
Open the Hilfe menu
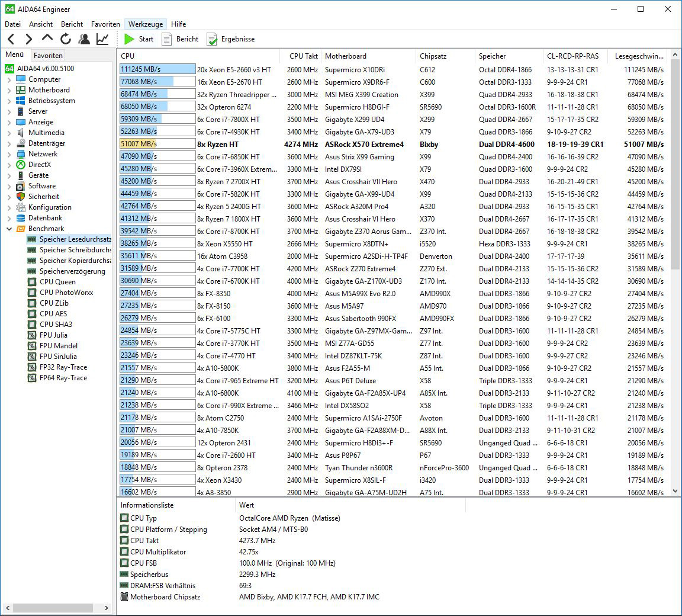tap(178, 24)
